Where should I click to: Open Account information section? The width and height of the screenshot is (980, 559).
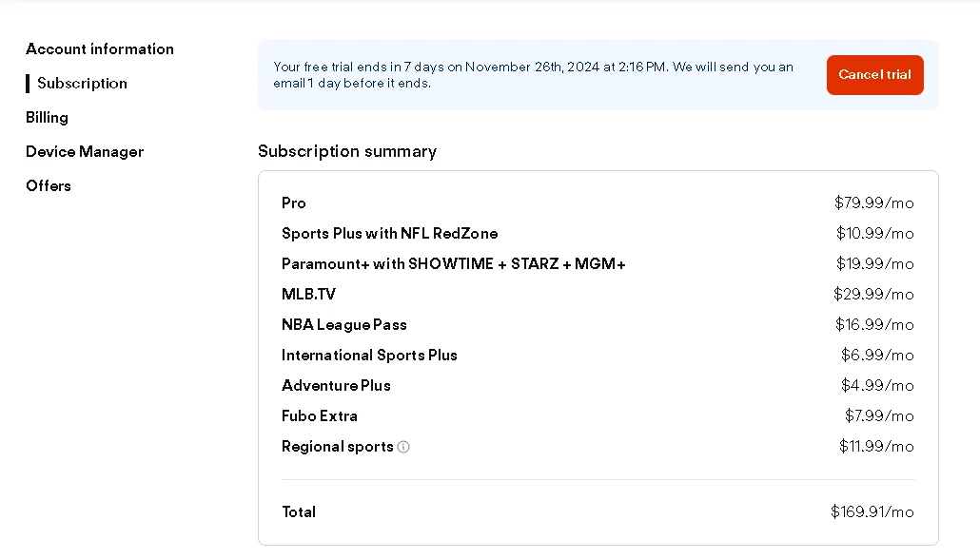(100, 49)
